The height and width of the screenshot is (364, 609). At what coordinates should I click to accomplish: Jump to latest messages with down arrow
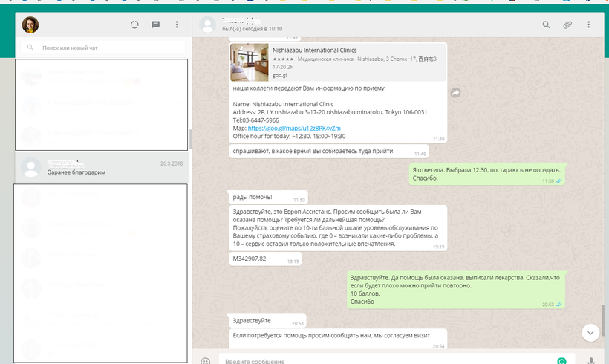(x=590, y=332)
